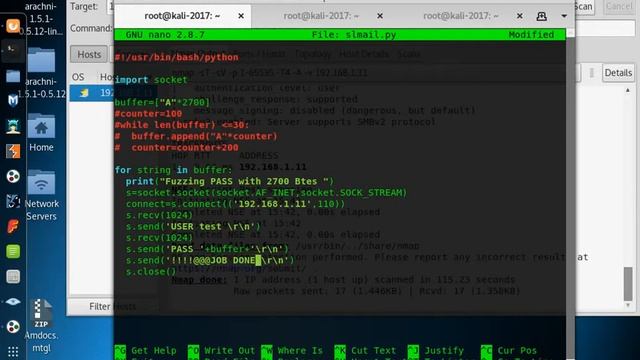
Task: Launch Burp Suite from the dock
Action: click(13, 151)
